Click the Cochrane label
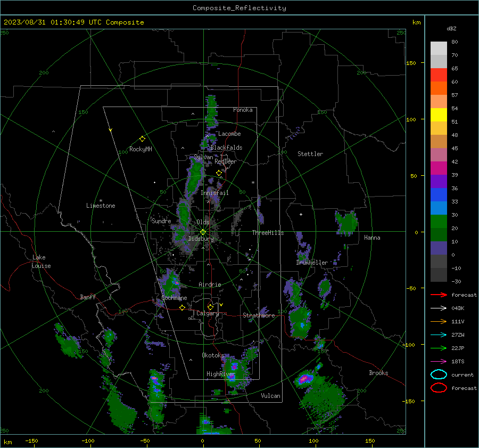The width and height of the screenshot is (479, 448). pos(174,298)
